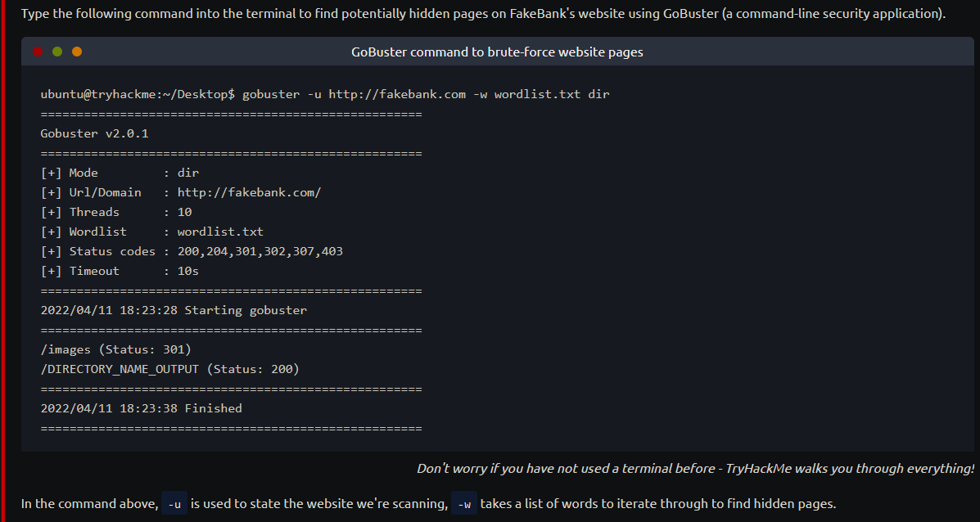Click the green dot in terminal header
This screenshot has height=522, width=980.
tap(57, 52)
